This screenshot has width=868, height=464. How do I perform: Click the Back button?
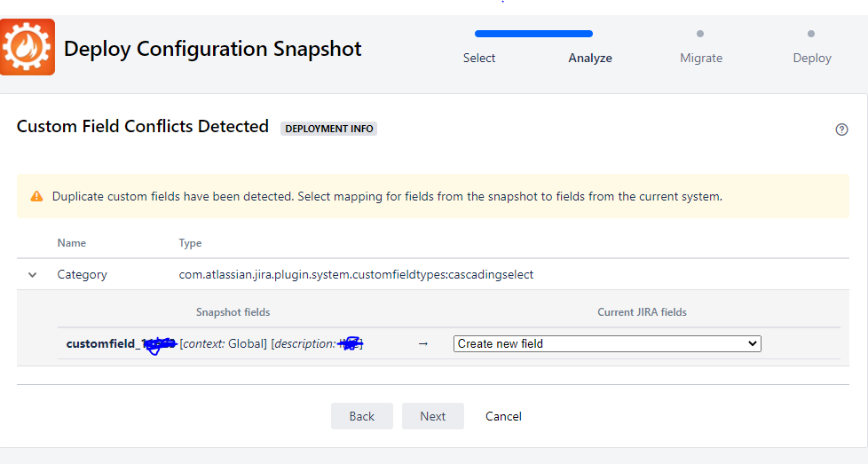click(362, 416)
